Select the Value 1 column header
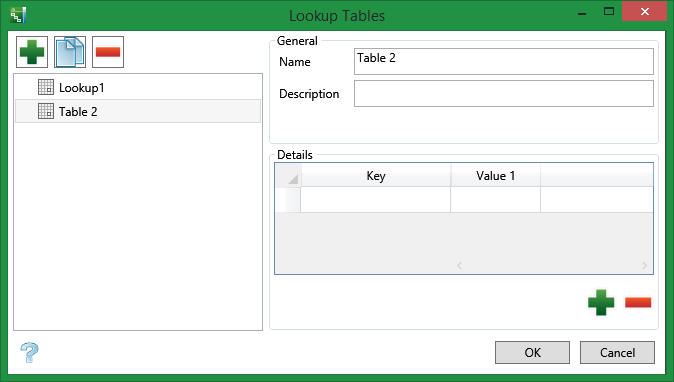The image size is (674, 382). point(496,176)
